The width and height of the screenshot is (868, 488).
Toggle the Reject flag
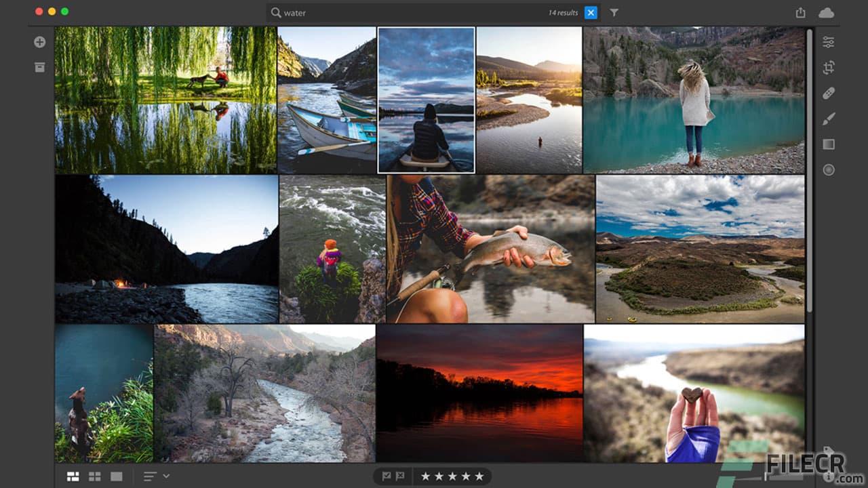[400, 476]
